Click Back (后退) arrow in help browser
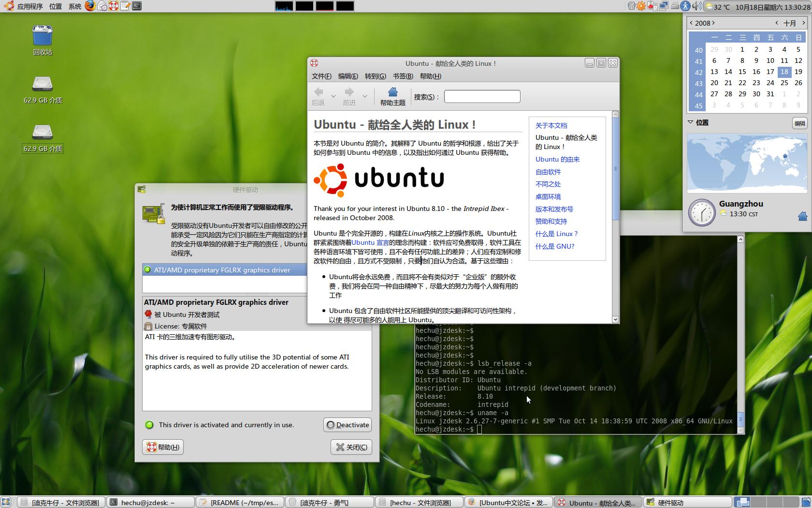Image resolution: width=812 pixels, height=508 pixels. (319, 96)
